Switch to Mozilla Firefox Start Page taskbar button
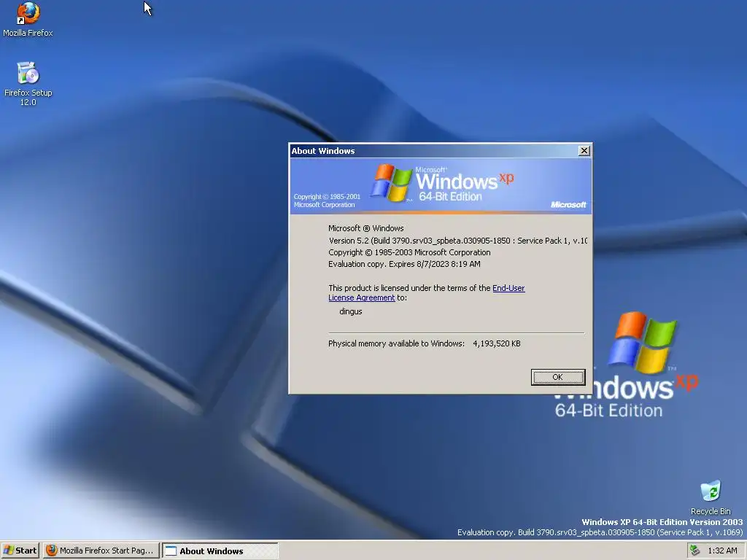747x560 pixels. pyautogui.click(x=101, y=551)
